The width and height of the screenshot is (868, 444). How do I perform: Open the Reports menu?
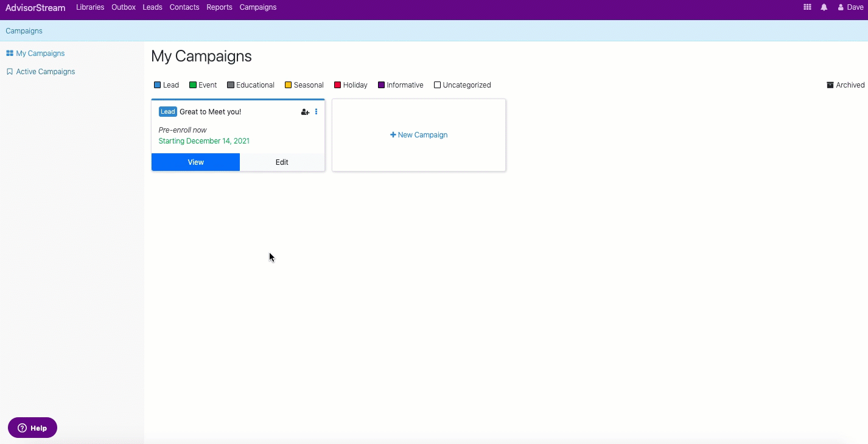point(219,7)
